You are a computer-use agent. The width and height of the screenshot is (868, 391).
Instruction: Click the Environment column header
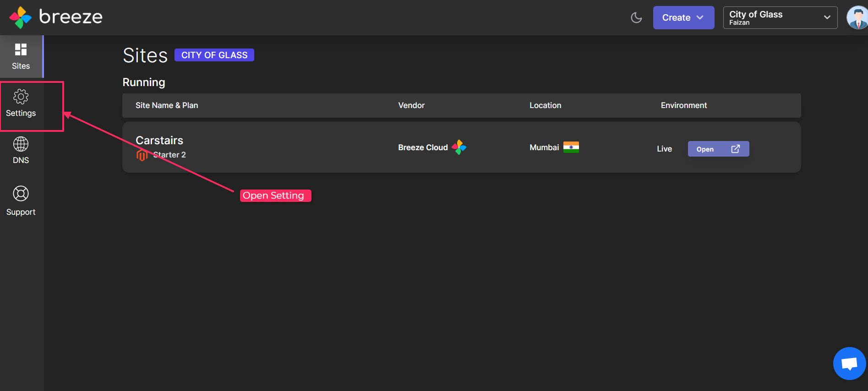(x=683, y=105)
